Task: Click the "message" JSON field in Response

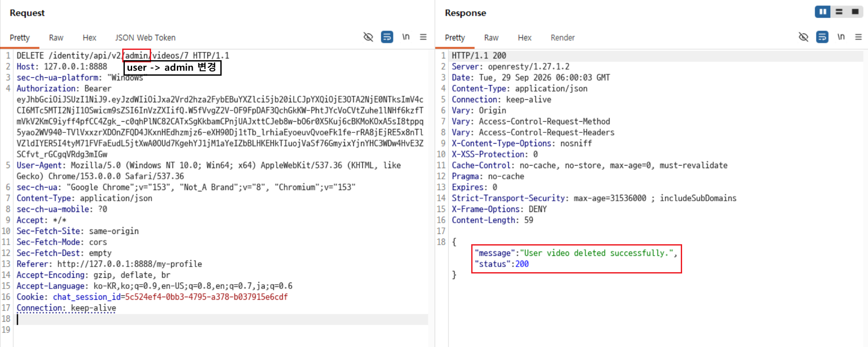Action: pos(576,253)
